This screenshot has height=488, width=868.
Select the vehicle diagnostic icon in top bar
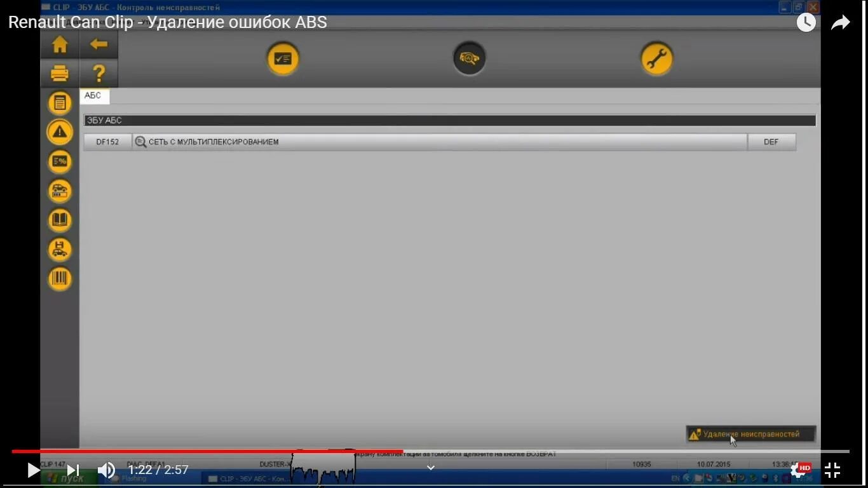469,58
